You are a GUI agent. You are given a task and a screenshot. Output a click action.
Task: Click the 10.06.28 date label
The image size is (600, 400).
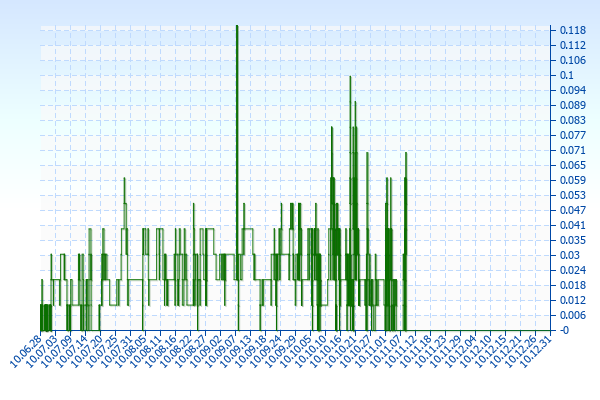26,351
